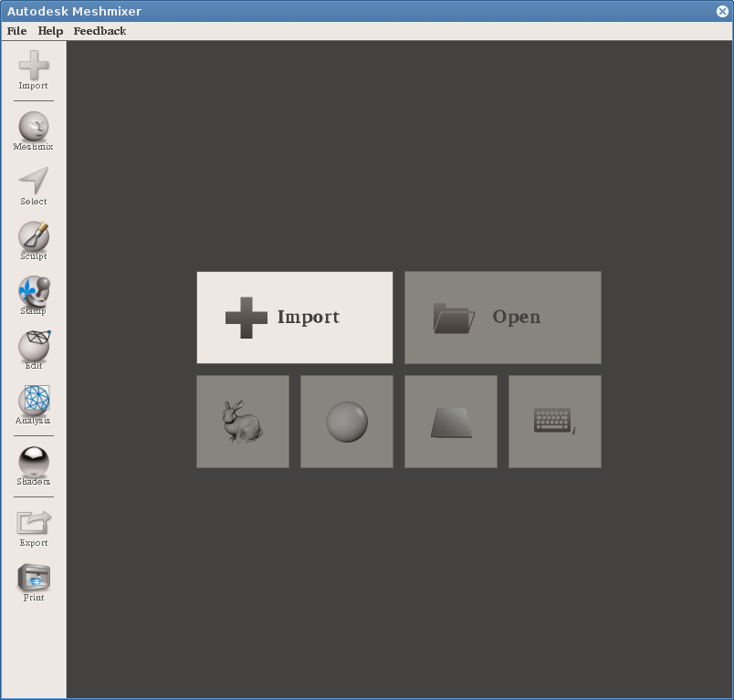Create a plane primitive from the start screen
Image resolution: width=734 pixels, height=700 pixels.
point(451,422)
